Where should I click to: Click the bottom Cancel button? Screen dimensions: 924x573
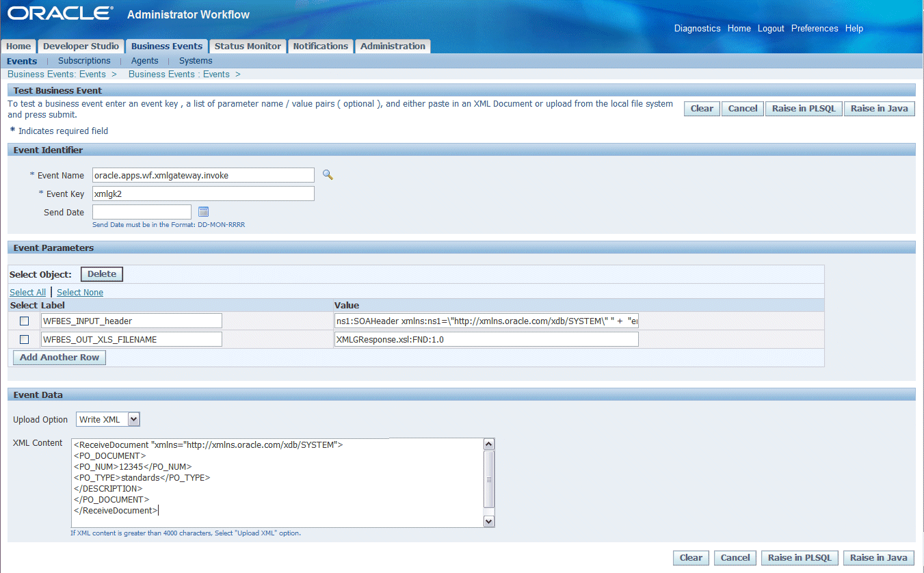click(735, 557)
